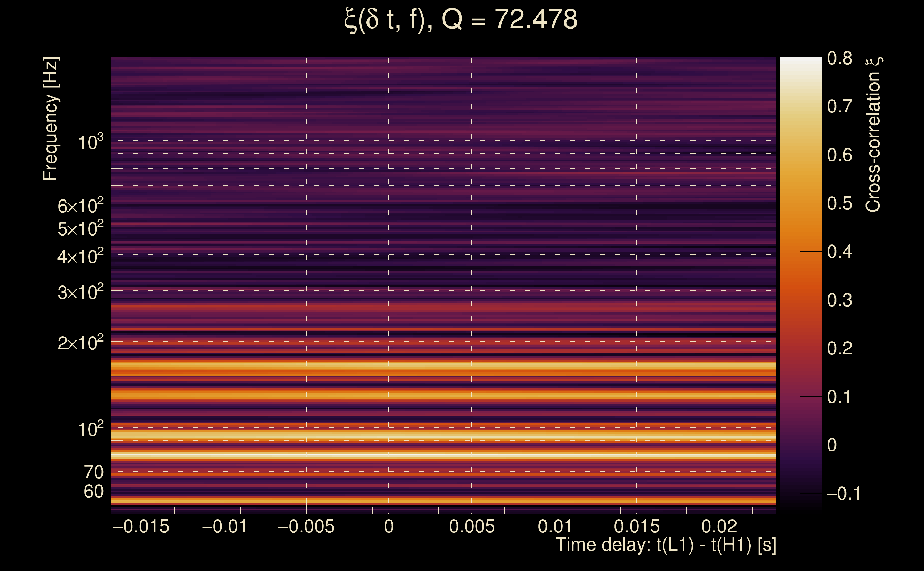Click the x-axis tick label 0.02
Viewport: 924px width, 571px height.
point(719,526)
